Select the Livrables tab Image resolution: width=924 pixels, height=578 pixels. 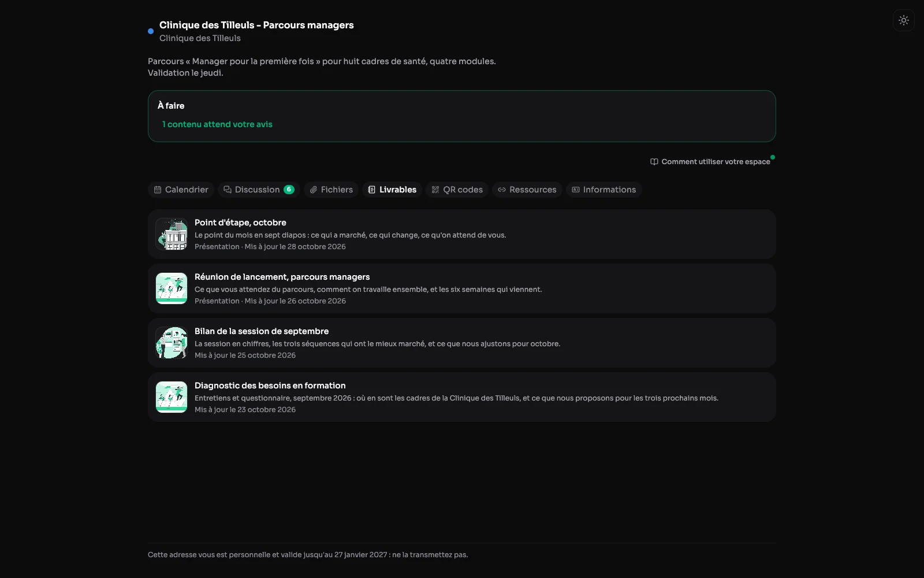point(392,190)
